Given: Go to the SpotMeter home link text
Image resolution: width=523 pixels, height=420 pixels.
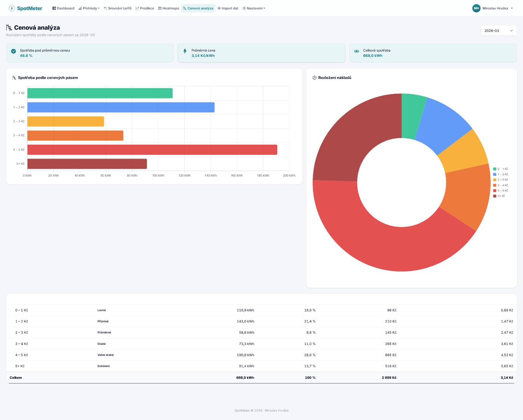Looking at the screenshot, I should [30, 8].
